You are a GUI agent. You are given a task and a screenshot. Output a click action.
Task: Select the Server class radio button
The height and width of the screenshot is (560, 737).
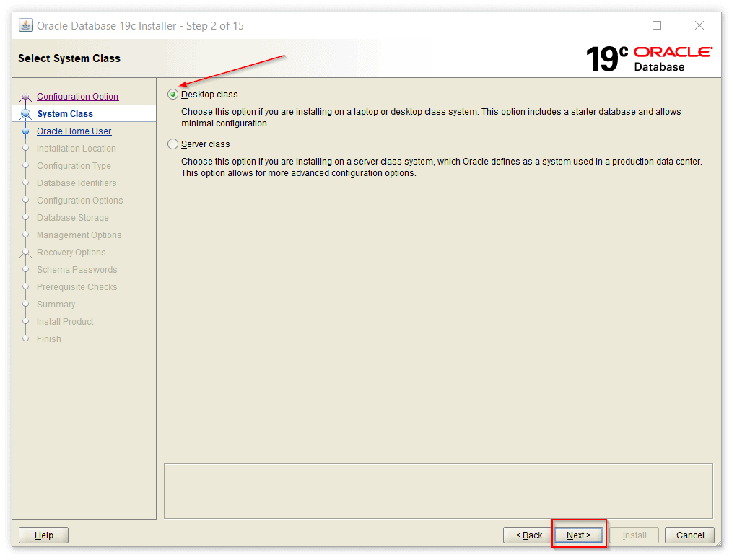173,144
